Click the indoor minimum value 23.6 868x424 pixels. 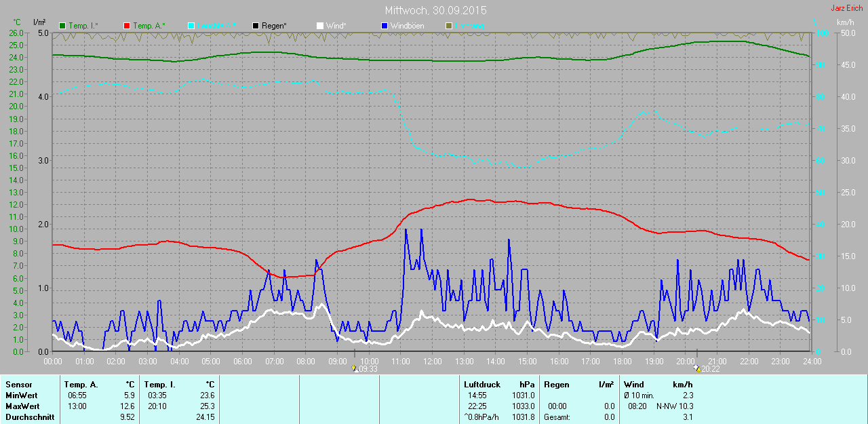(x=206, y=396)
